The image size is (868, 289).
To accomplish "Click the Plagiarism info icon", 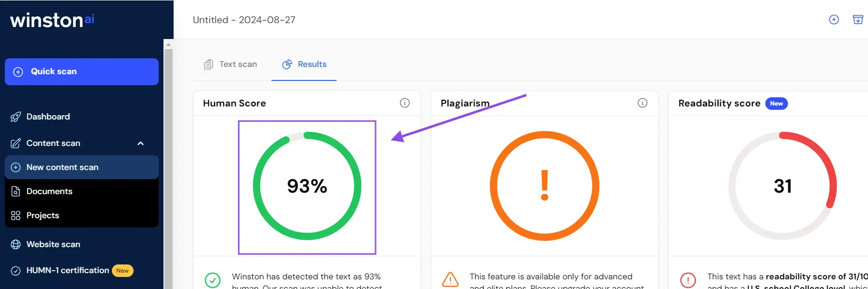I will pyautogui.click(x=642, y=103).
